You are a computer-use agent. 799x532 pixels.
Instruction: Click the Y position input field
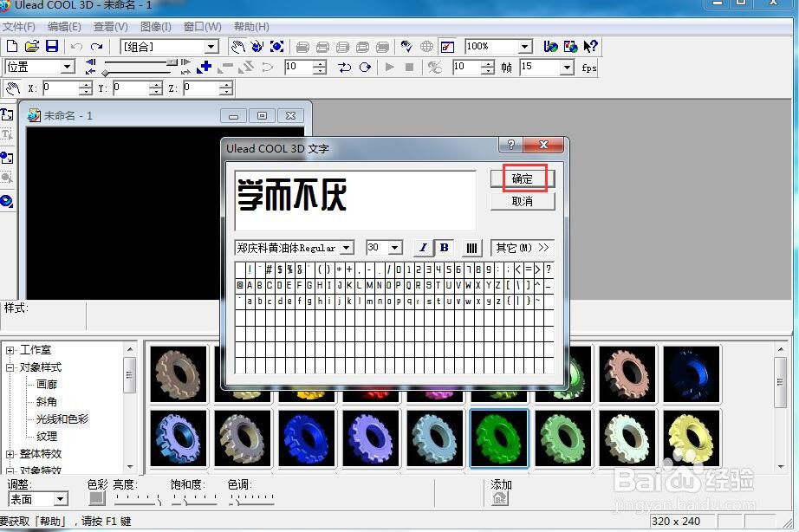click(x=132, y=88)
